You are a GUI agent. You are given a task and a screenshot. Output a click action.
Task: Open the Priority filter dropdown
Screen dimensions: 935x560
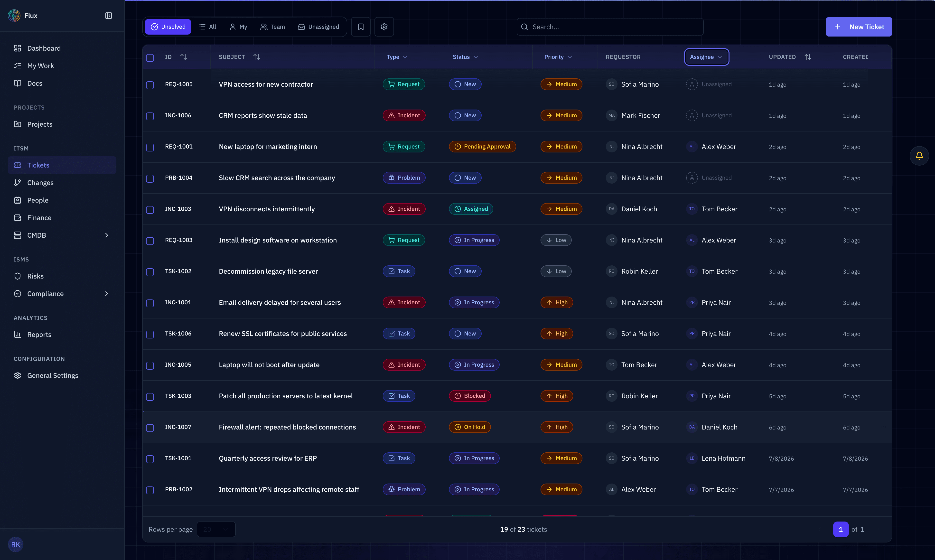pyautogui.click(x=558, y=57)
